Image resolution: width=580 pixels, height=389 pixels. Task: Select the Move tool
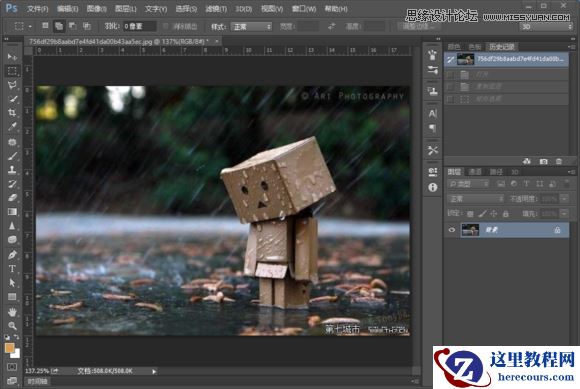(12, 57)
